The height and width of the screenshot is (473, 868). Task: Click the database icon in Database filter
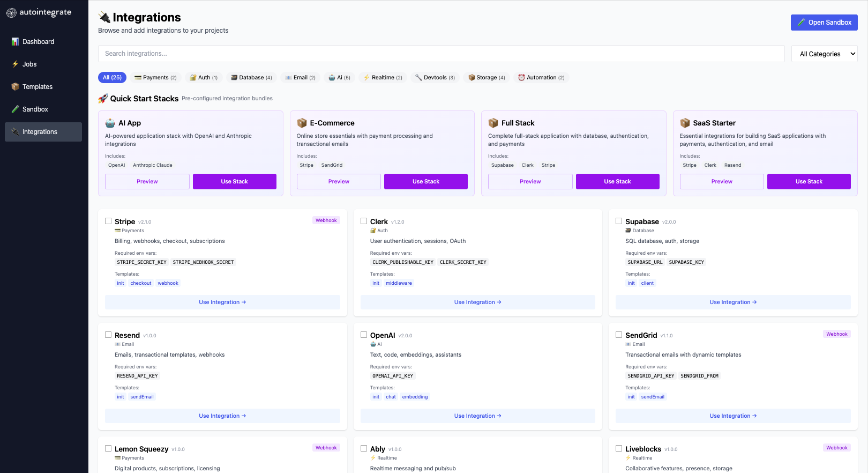point(234,78)
